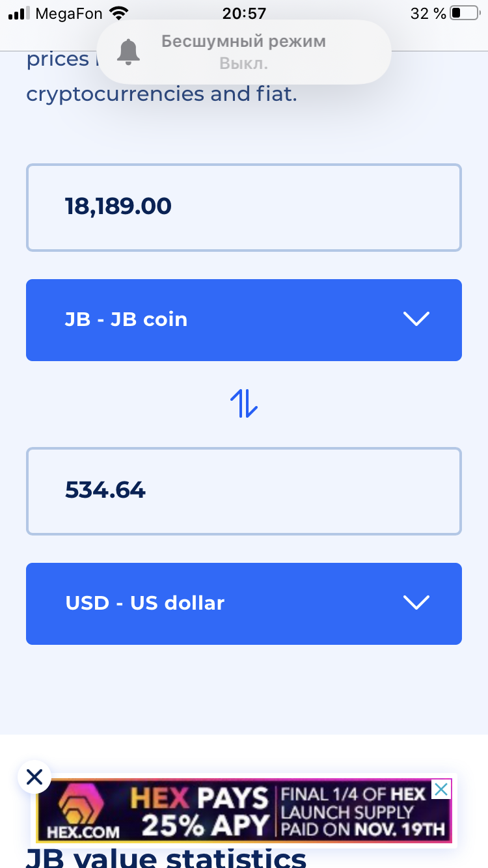The width and height of the screenshot is (488, 868).
Task: Swap the JB and USD currencies
Action: click(x=244, y=404)
